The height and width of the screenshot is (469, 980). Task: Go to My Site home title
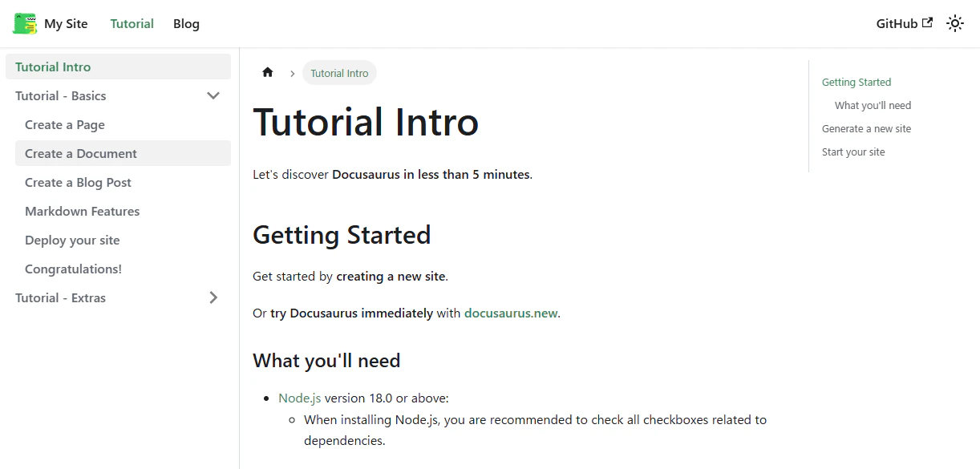[66, 23]
